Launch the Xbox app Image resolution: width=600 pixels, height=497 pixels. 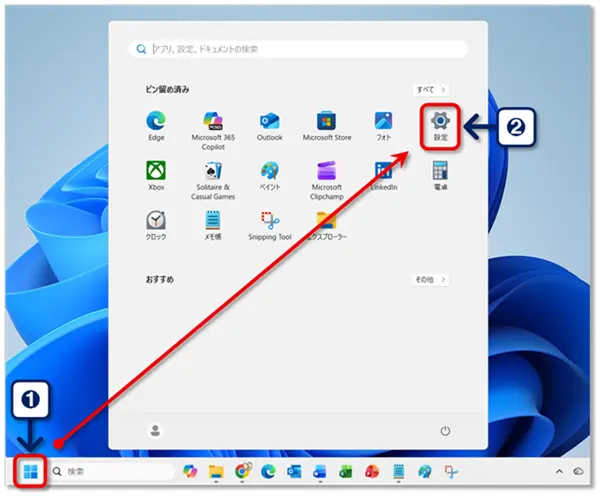point(156,174)
